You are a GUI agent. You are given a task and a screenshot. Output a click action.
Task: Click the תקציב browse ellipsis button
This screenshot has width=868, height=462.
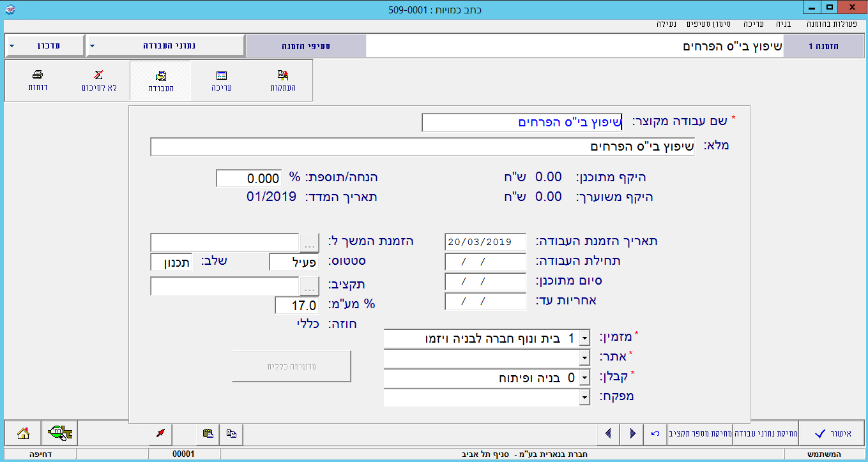tap(310, 287)
